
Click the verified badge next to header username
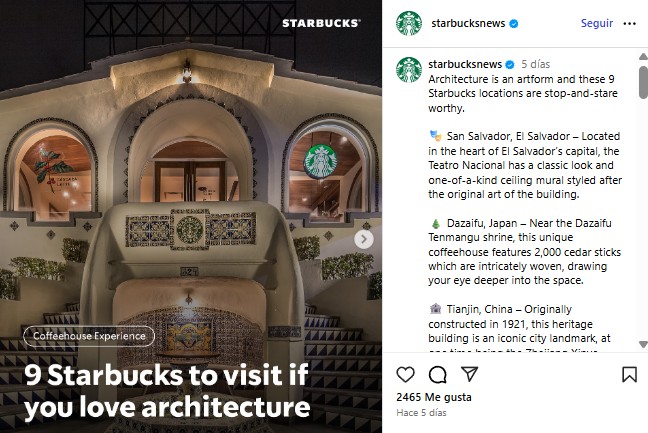point(514,24)
